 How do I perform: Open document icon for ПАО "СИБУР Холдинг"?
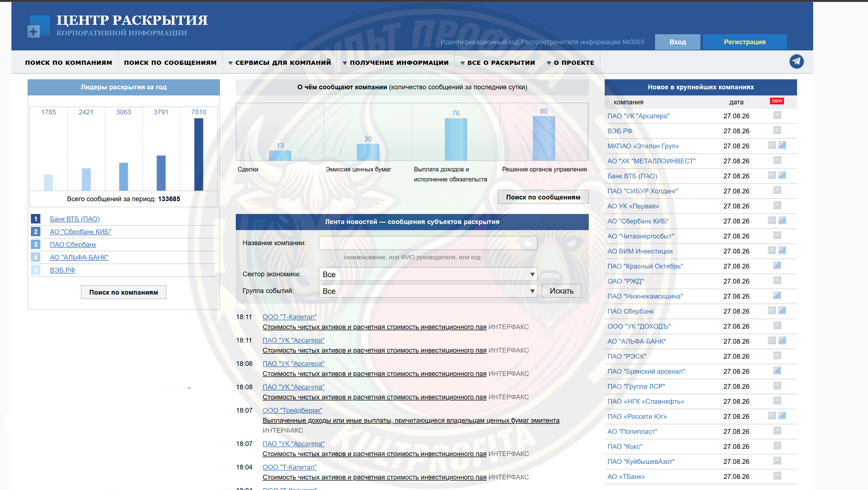click(777, 190)
